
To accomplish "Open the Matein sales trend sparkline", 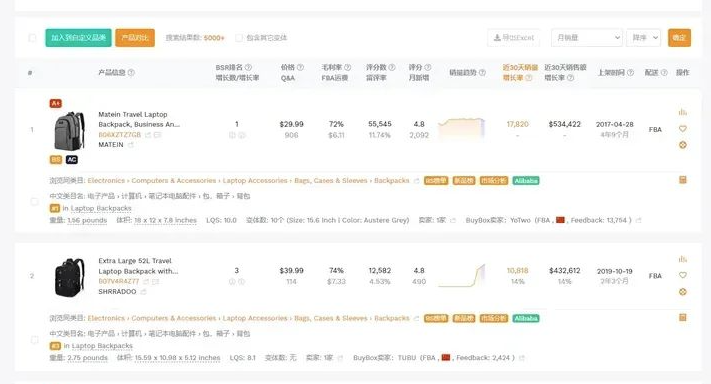I will (462, 128).
